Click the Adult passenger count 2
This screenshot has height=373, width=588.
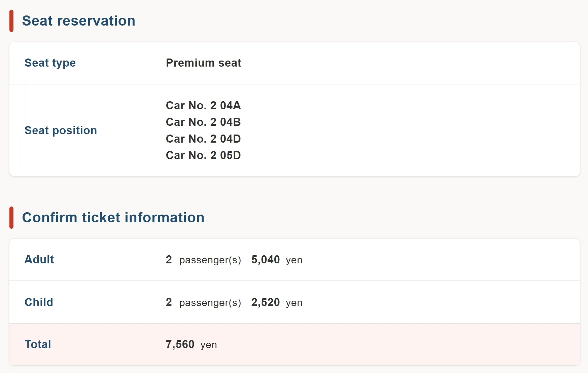tap(169, 260)
